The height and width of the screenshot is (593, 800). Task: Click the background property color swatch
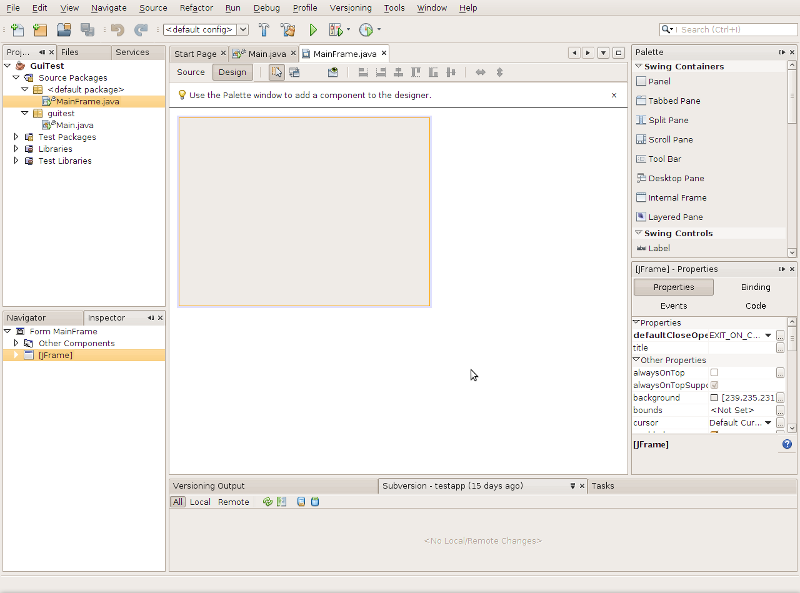click(714, 398)
